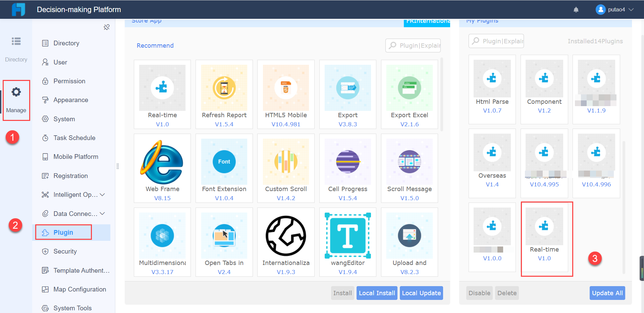This screenshot has height=313, width=644.
Task: Click the My Plugins search field
Action: click(x=496, y=41)
